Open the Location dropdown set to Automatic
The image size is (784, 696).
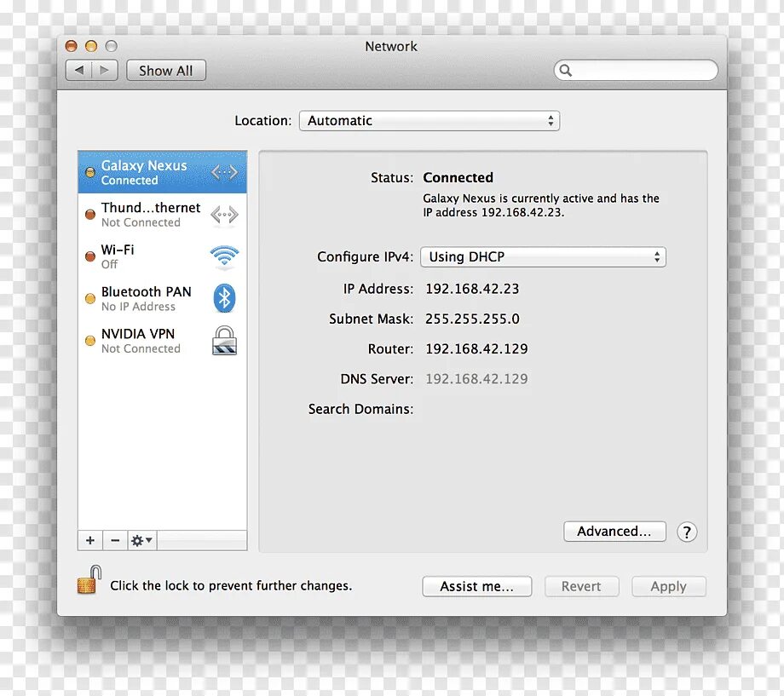[x=429, y=120]
